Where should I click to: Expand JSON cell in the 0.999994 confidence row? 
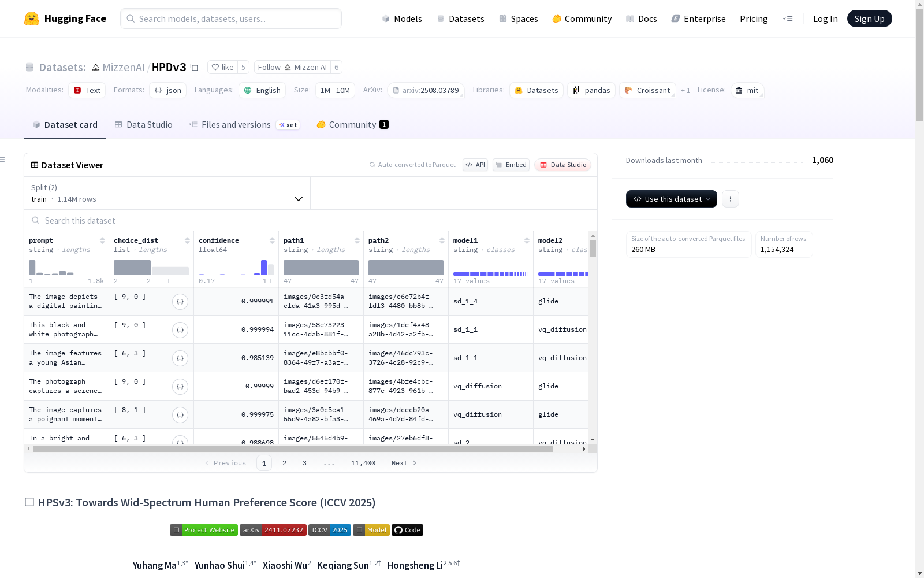(180, 330)
